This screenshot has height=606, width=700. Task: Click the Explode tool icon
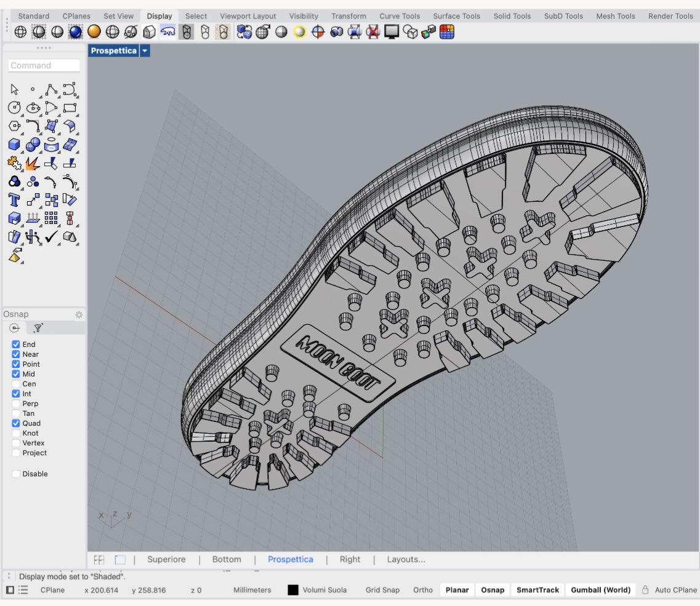33,163
